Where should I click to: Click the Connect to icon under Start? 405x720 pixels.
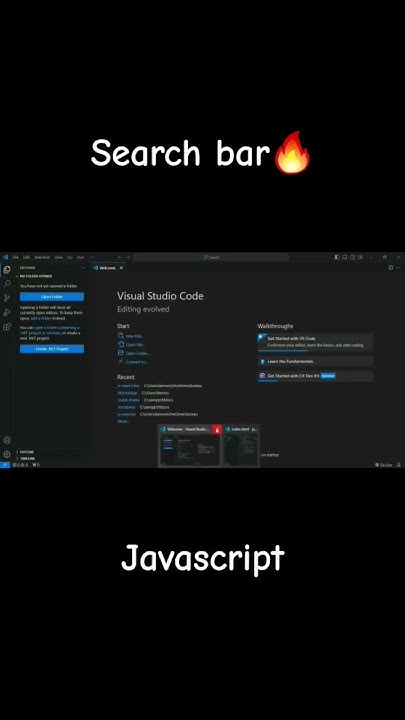pyautogui.click(x=121, y=361)
